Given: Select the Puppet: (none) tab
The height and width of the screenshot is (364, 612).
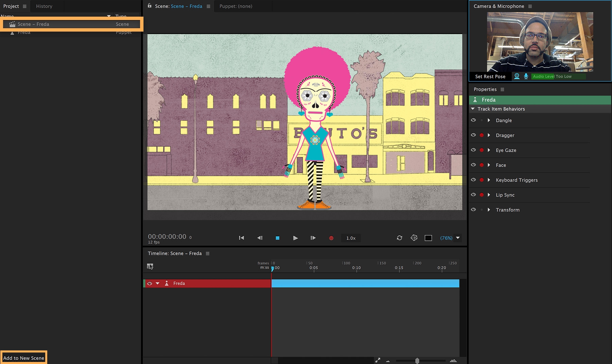Looking at the screenshot, I should point(236,6).
